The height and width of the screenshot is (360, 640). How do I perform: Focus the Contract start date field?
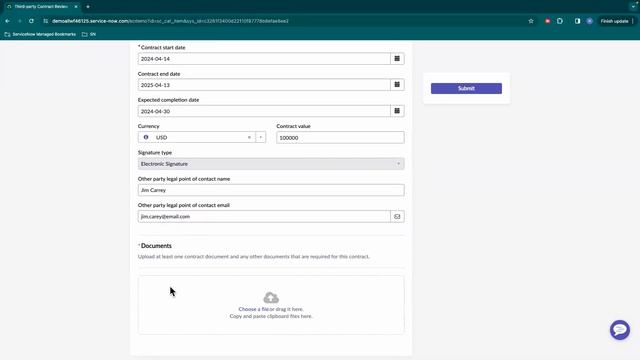[264, 59]
